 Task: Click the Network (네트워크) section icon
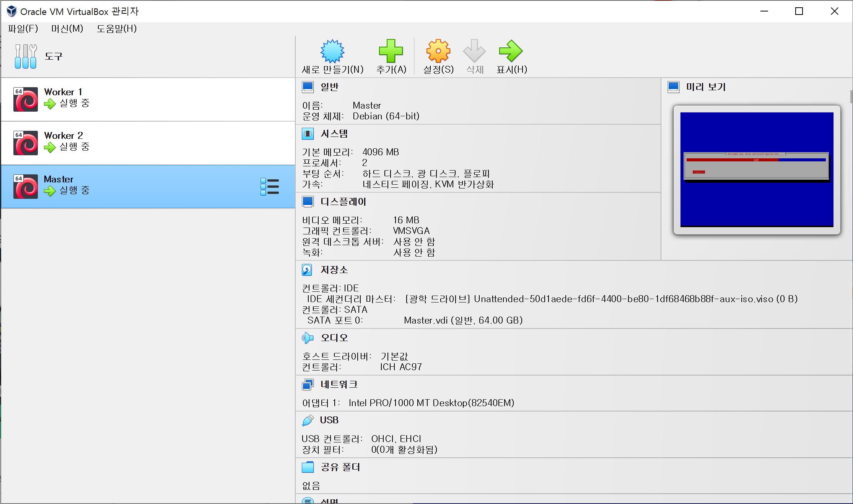click(x=308, y=385)
